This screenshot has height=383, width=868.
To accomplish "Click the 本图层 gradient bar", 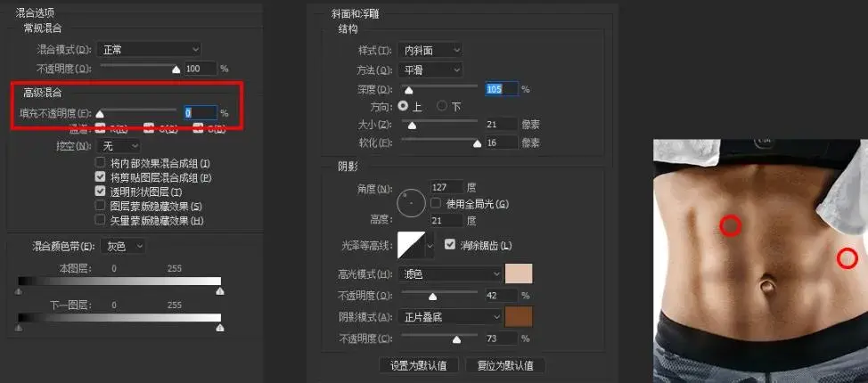I will click(x=119, y=281).
